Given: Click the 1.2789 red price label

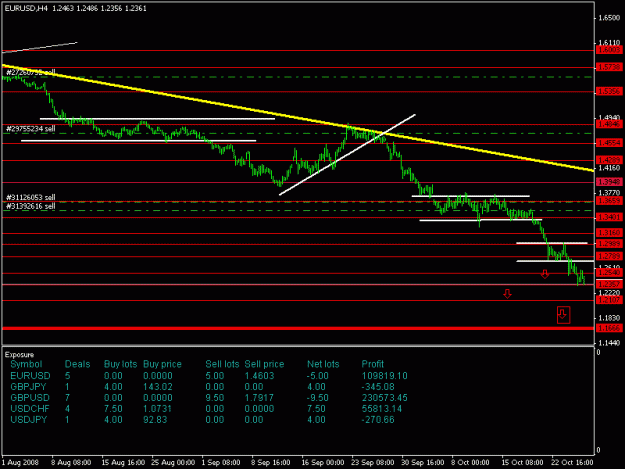Looking at the screenshot, I should (x=609, y=256).
